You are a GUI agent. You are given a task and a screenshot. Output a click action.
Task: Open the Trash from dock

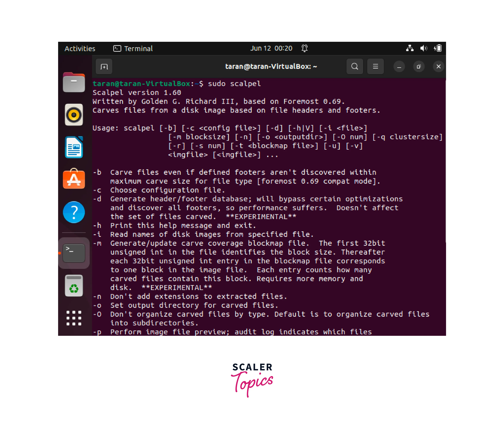(74, 285)
